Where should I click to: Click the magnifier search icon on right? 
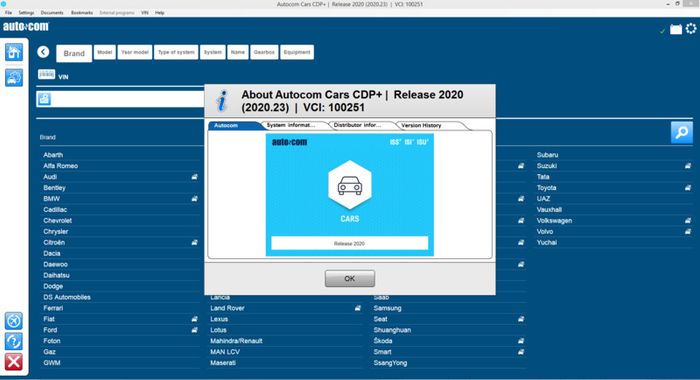pos(682,133)
